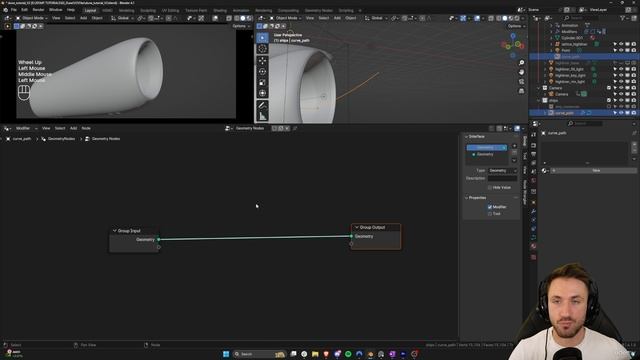Toggle eye visibility for bottom curve_path row
Viewport: 640px width, 360px height.
tap(621, 113)
